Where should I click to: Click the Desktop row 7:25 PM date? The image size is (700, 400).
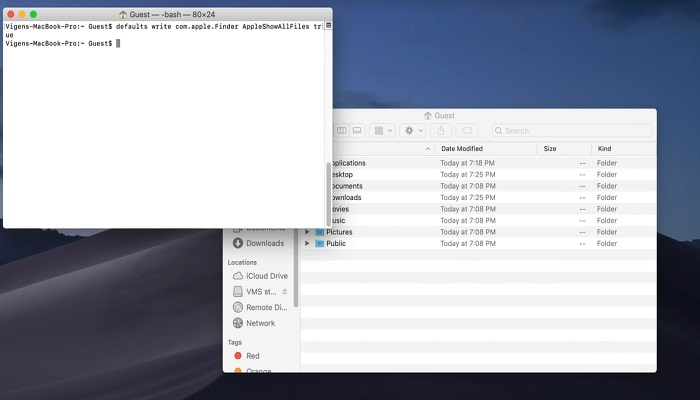pos(467,175)
